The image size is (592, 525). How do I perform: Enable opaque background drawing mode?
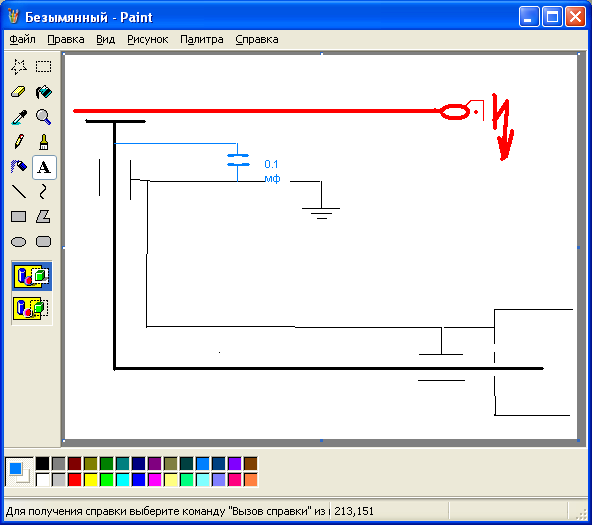32,276
